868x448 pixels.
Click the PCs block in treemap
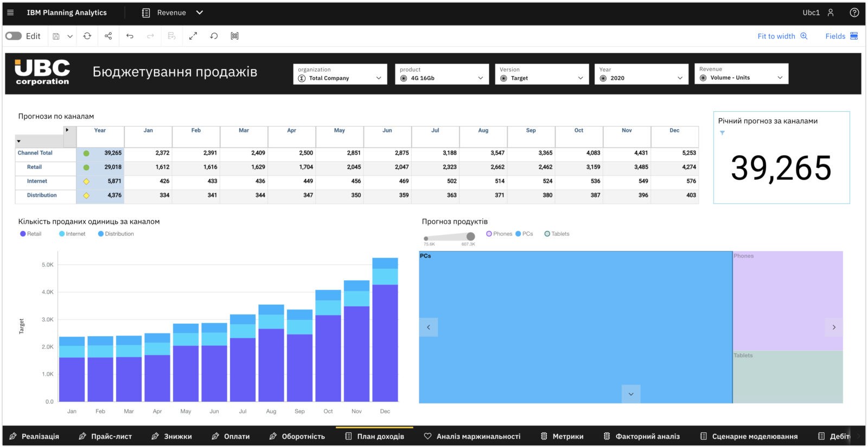pyautogui.click(x=576, y=327)
